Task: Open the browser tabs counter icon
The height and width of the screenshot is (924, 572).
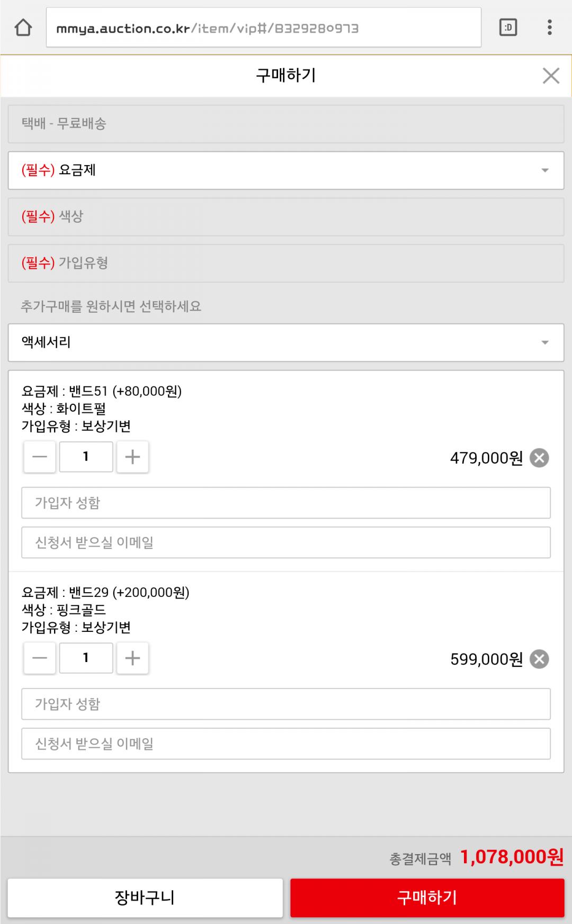Action: 508,28
